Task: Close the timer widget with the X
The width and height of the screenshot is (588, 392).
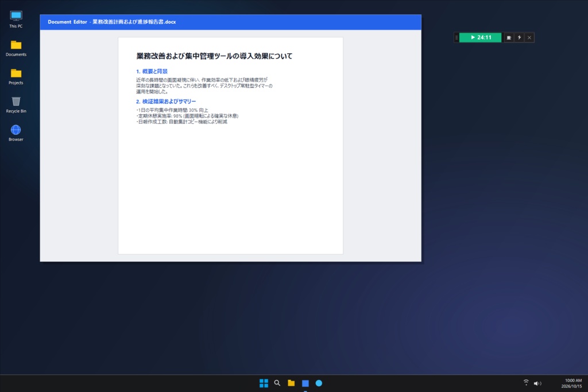Action: click(x=529, y=37)
